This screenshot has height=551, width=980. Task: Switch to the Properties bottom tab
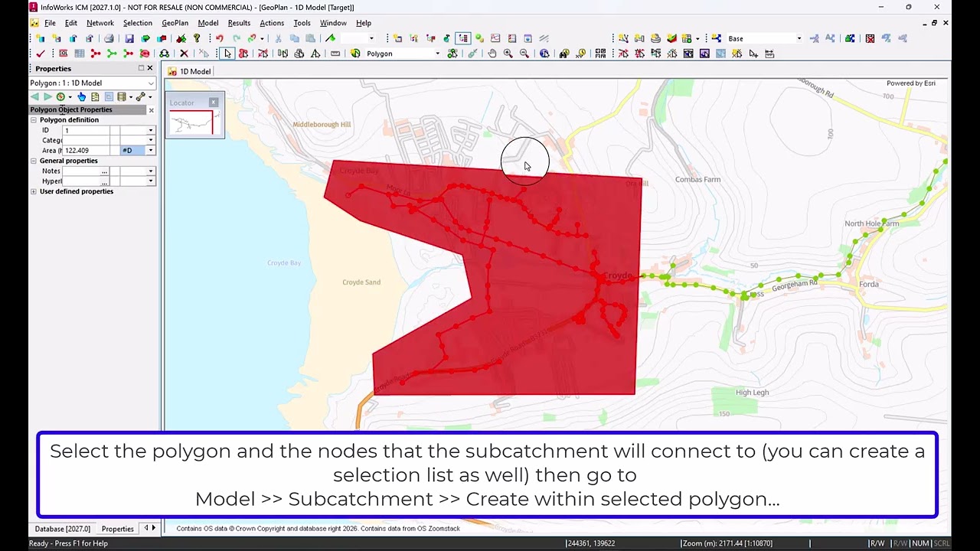[x=118, y=529]
